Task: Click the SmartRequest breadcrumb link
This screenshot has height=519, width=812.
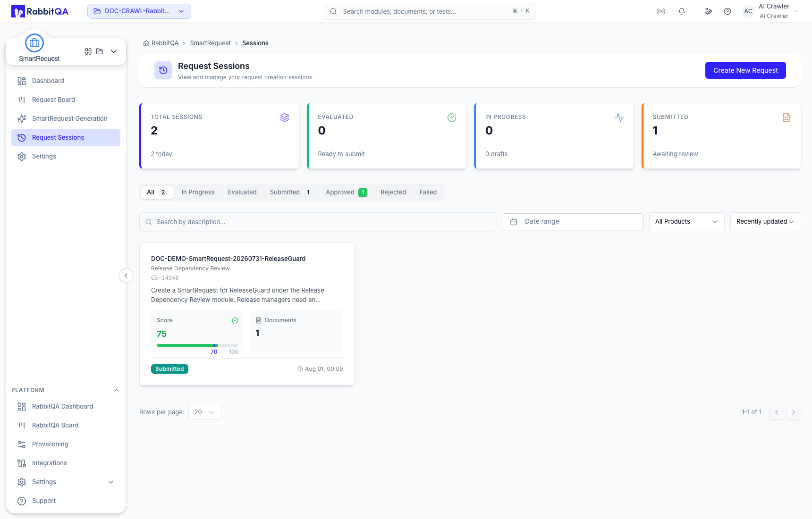Action: pyautogui.click(x=210, y=43)
